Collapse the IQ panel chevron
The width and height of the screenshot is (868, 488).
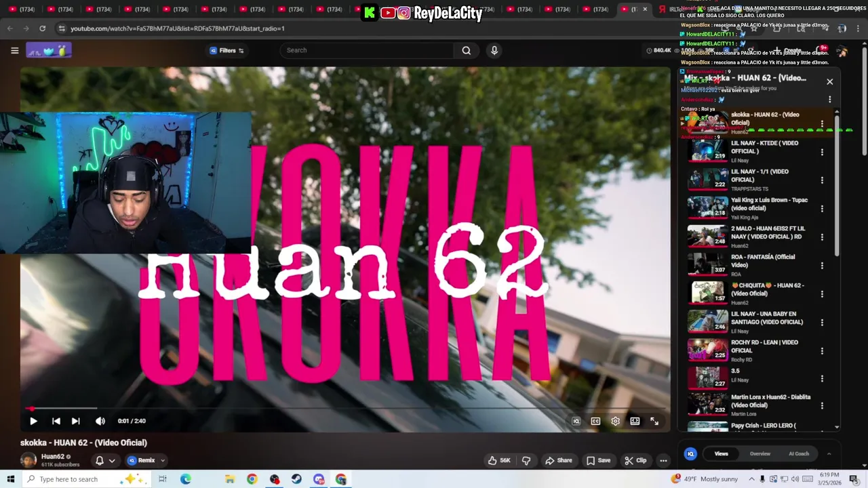pyautogui.click(x=829, y=453)
